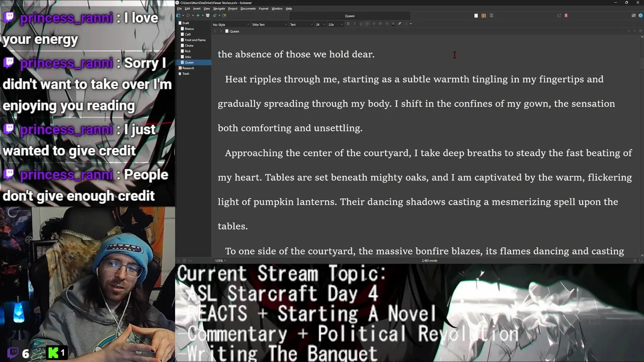Toggle Italic formatting
This screenshot has width=644, height=362.
coord(354,24)
